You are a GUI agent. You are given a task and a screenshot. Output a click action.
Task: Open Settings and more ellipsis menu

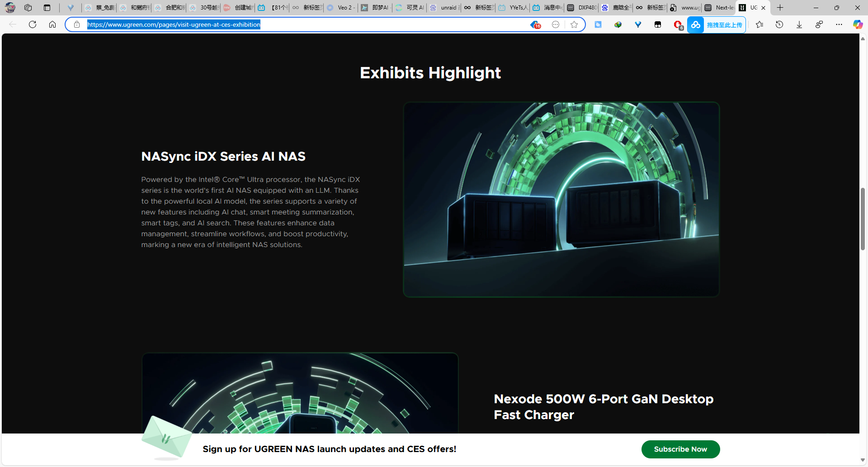pyautogui.click(x=839, y=24)
